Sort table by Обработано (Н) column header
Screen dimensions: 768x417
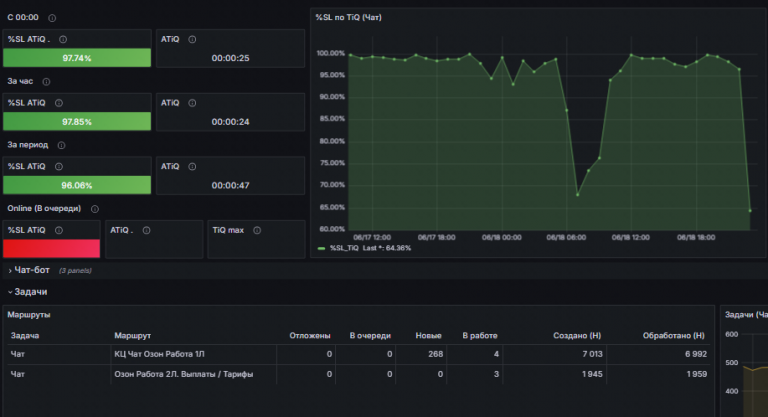(x=673, y=336)
